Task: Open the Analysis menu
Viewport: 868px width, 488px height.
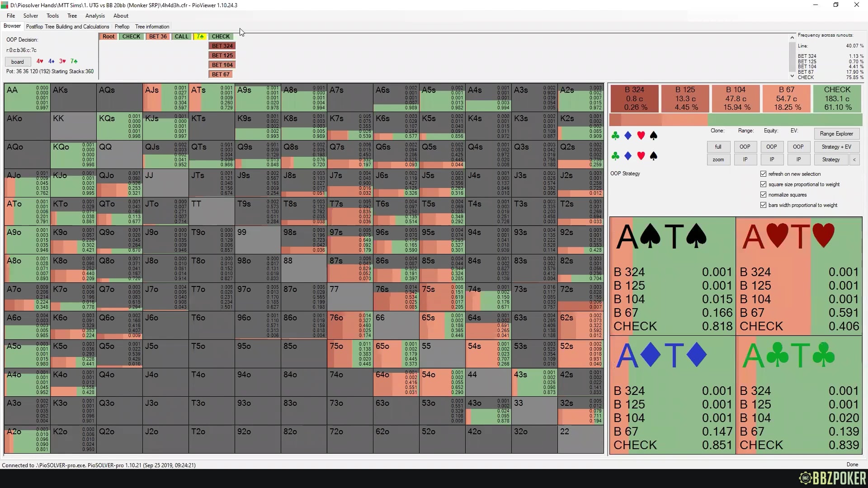Action: [x=95, y=16]
